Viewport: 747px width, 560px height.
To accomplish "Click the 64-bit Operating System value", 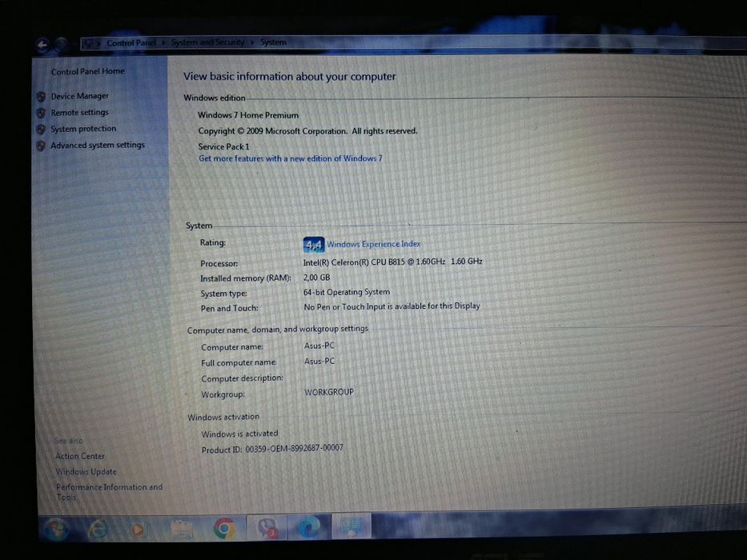I will point(347,292).
